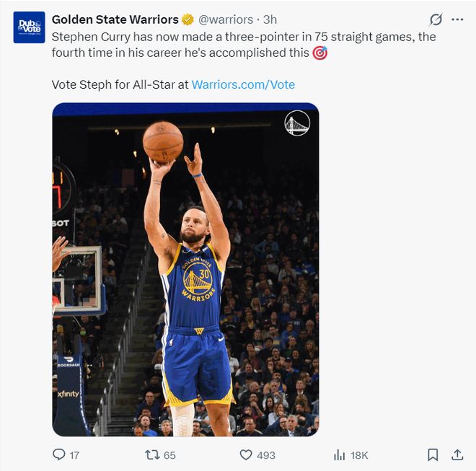476x471 pixels.
Task: Click the reply speech bubble icon
Action: pos(59,454)
